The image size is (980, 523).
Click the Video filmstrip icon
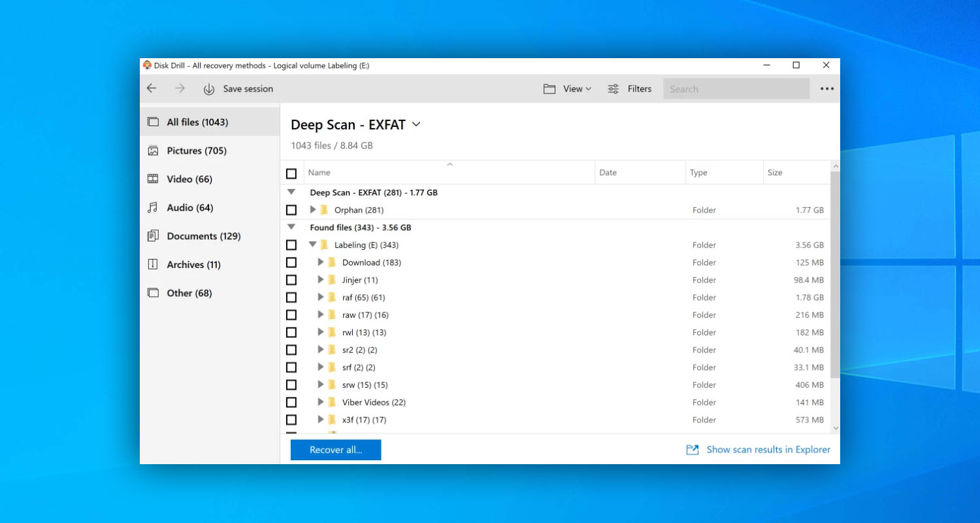pos(153,179)
